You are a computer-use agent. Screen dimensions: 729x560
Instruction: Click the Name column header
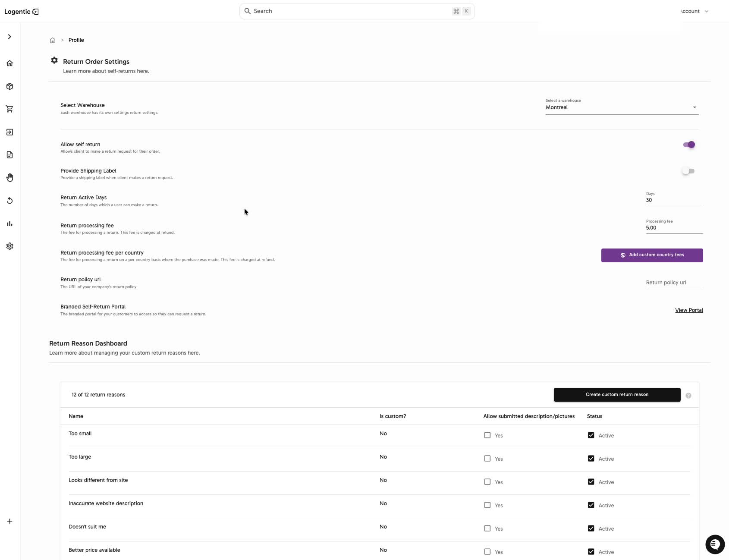click(76, 416)
